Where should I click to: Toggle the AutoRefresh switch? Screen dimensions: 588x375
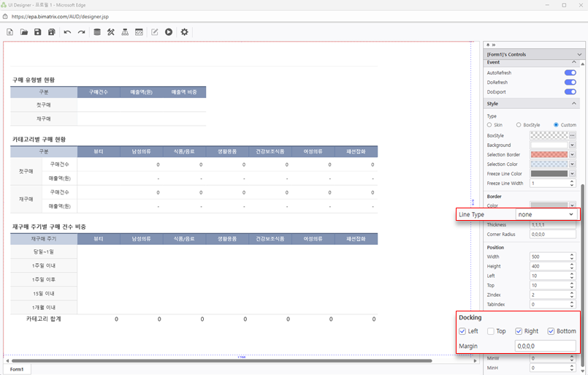tap(570, 73)
